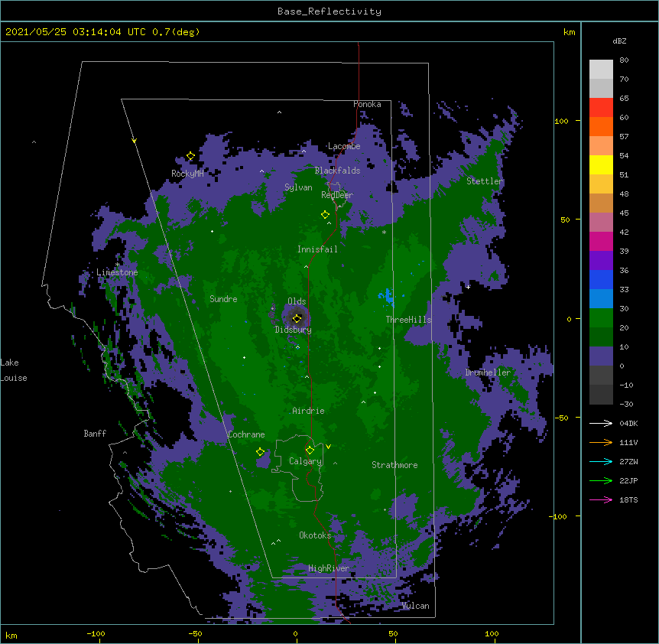Click the Olds town label
Screen dimensions: 659x644
pos(297,301)
